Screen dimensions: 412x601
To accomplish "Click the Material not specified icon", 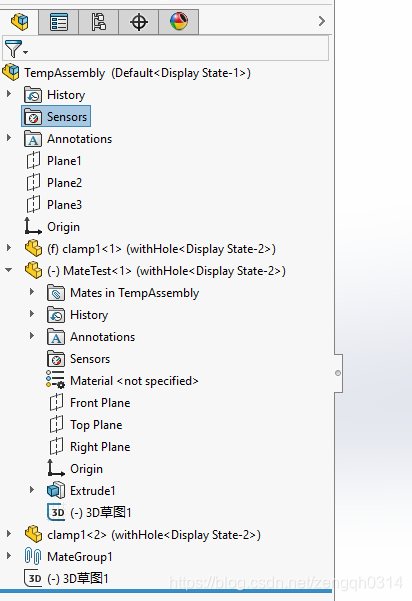I will pyautogui.click(x=56, y=380).
